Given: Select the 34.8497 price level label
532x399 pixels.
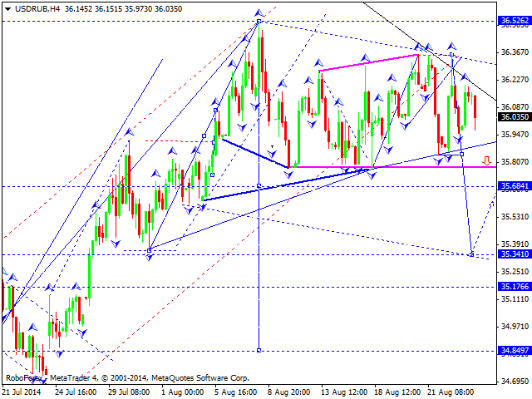Looking at the screenshot, I should (515, 351).
